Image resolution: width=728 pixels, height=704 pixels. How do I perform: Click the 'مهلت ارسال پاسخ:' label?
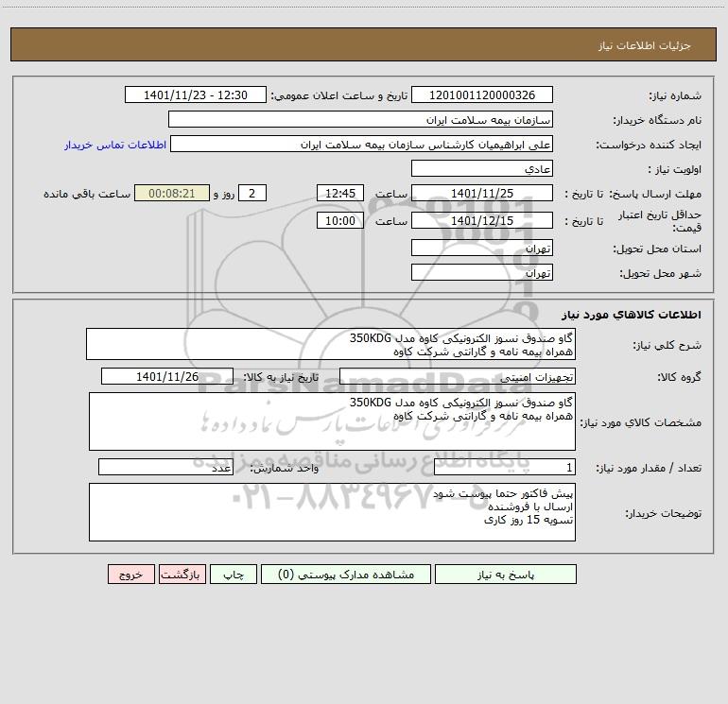click(x=655, y=194)
